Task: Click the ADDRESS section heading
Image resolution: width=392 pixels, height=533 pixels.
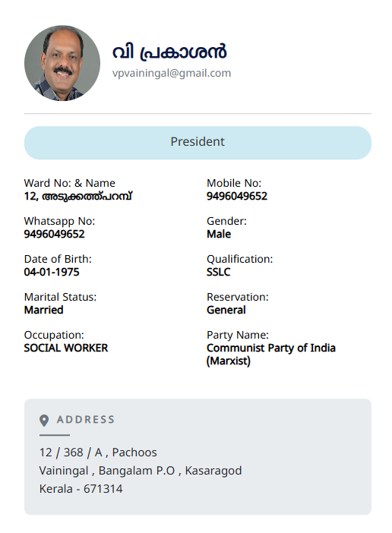Action: 86,420
